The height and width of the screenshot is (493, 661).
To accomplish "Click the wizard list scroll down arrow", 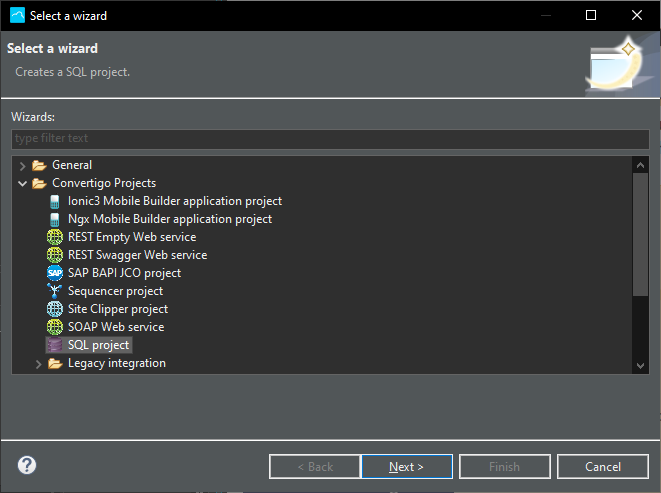I will point(640,366).
